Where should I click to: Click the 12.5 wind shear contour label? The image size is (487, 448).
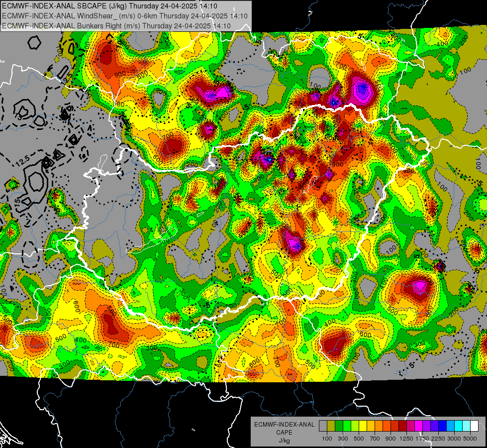23,160
